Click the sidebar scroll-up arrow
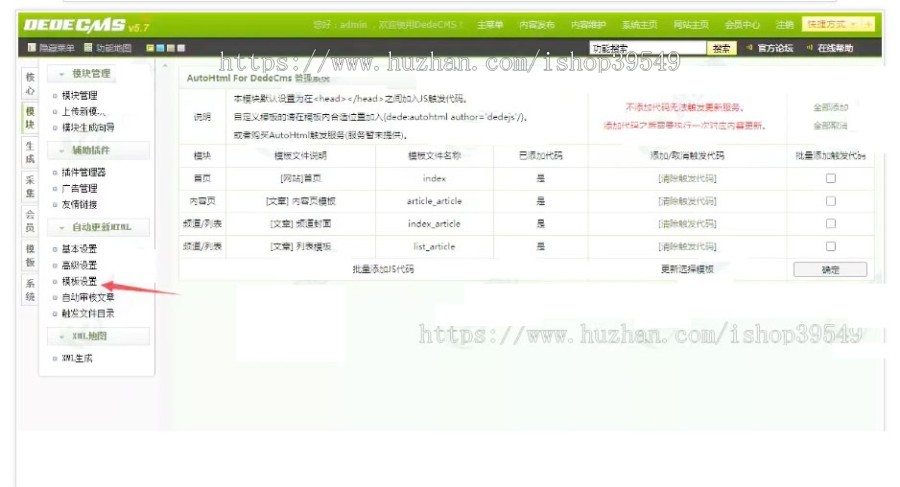 click(165, 67)
